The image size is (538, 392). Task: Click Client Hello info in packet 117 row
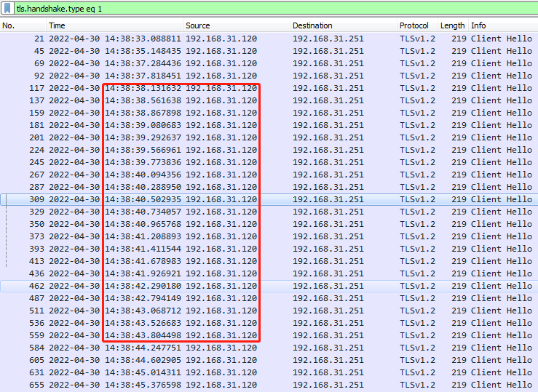[502, 88]
